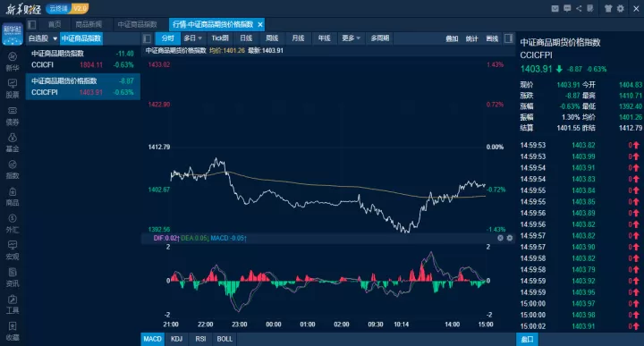Toggle the left panel icon beside 首页 tab
This screenshot has height=346, width=644.
point(32,25)
